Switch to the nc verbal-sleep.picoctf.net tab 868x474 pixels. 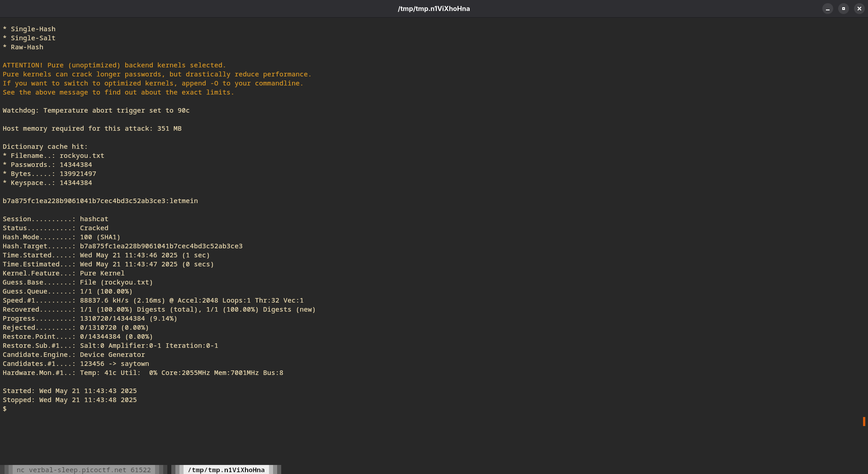[x=84, y=470]
